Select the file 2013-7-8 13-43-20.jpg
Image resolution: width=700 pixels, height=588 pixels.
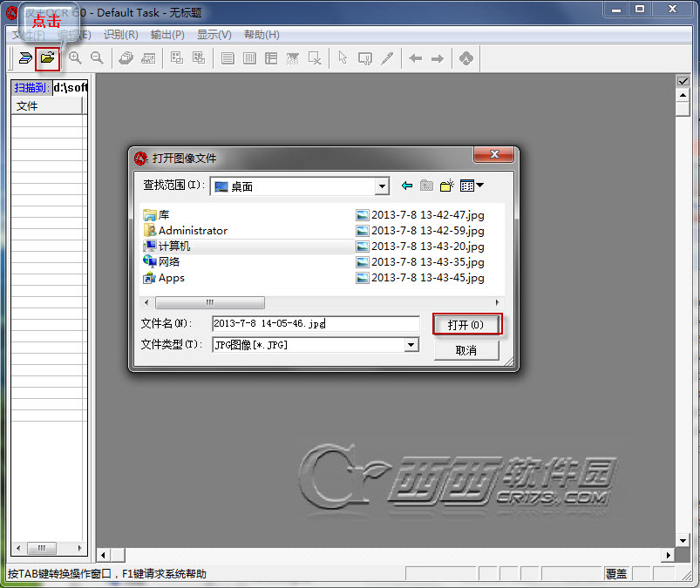426,247
